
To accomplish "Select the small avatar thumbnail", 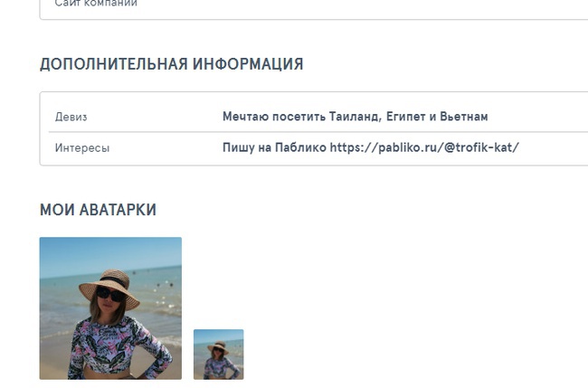I will pos(219,355).
